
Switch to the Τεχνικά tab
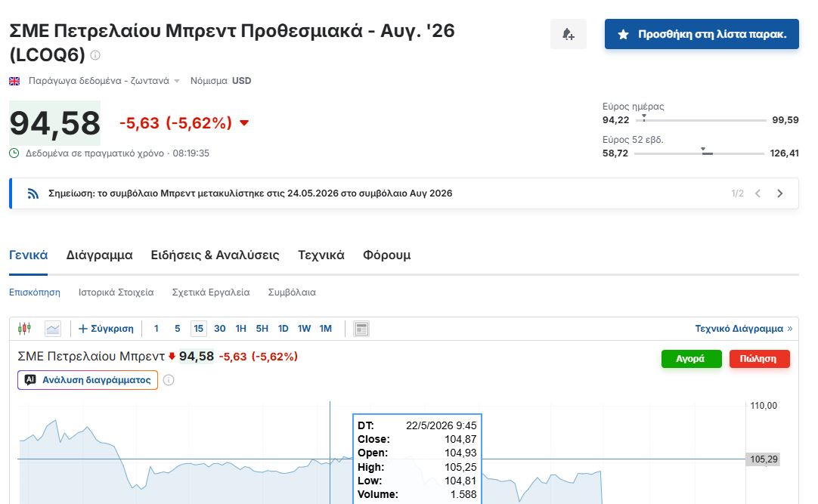(x=321, y=255)
